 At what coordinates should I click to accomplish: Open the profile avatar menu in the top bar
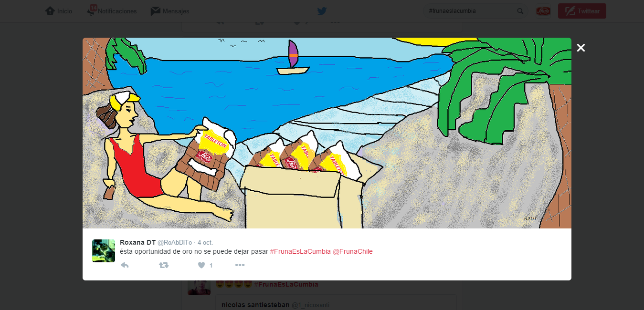[x=543, y=11]
